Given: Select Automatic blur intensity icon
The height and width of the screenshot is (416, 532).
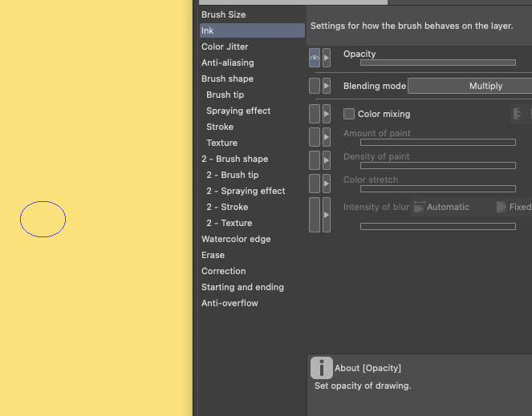Looking at the screenshot, I should (419, 207).
